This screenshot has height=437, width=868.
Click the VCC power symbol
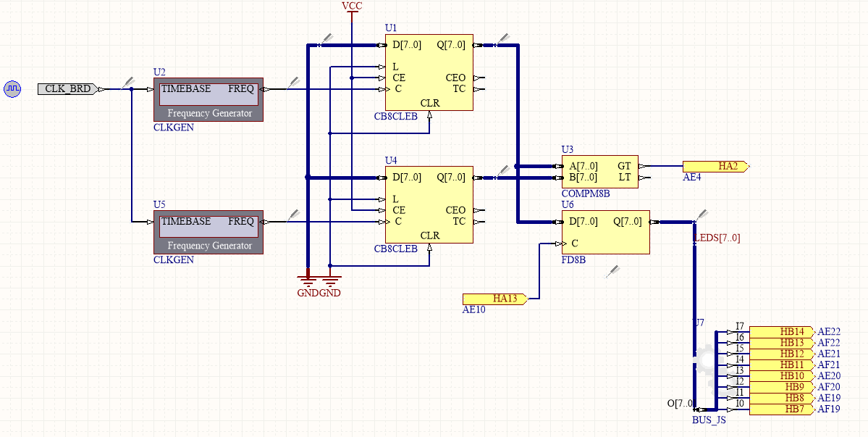click(x=351, y=9)
